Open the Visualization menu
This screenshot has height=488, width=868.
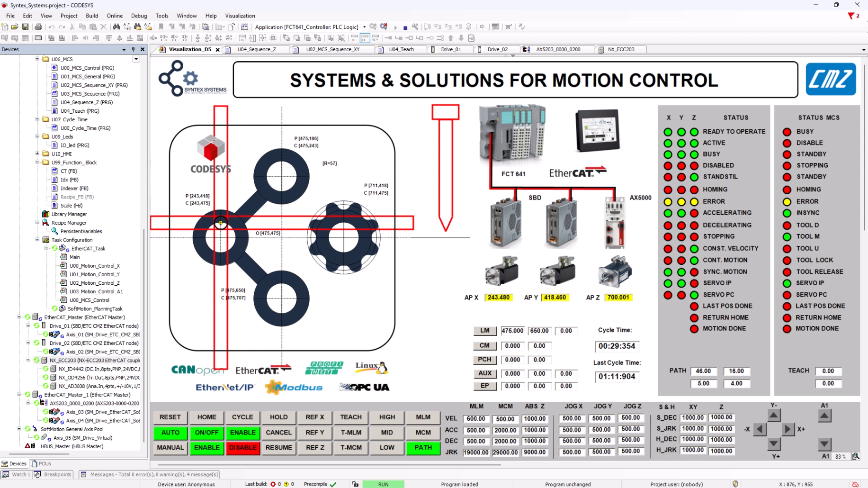coord(240,16)
